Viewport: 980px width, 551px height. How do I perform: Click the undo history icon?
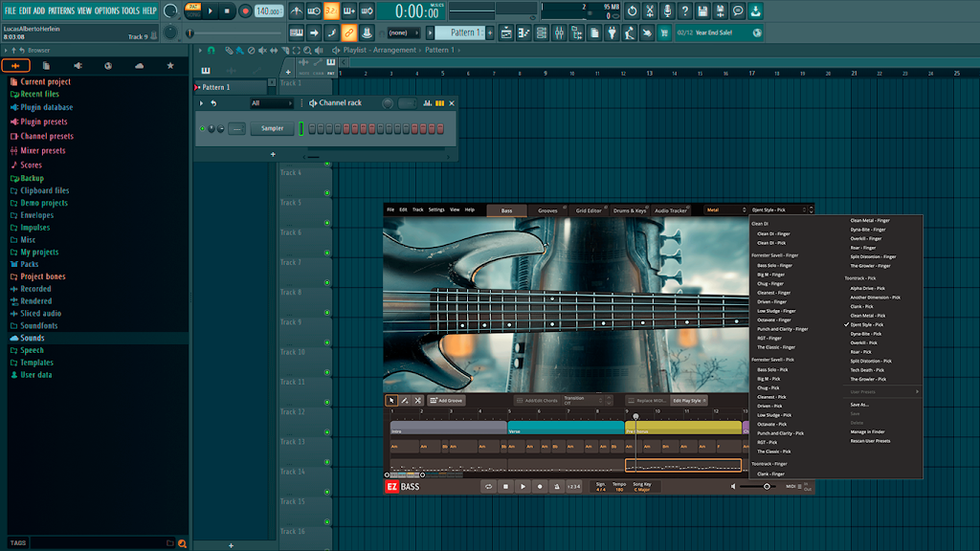pos(633,11)
